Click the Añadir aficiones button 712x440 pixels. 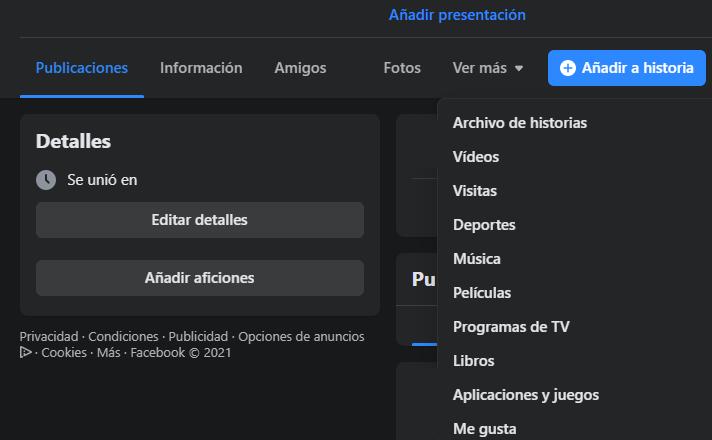(200, 278)
